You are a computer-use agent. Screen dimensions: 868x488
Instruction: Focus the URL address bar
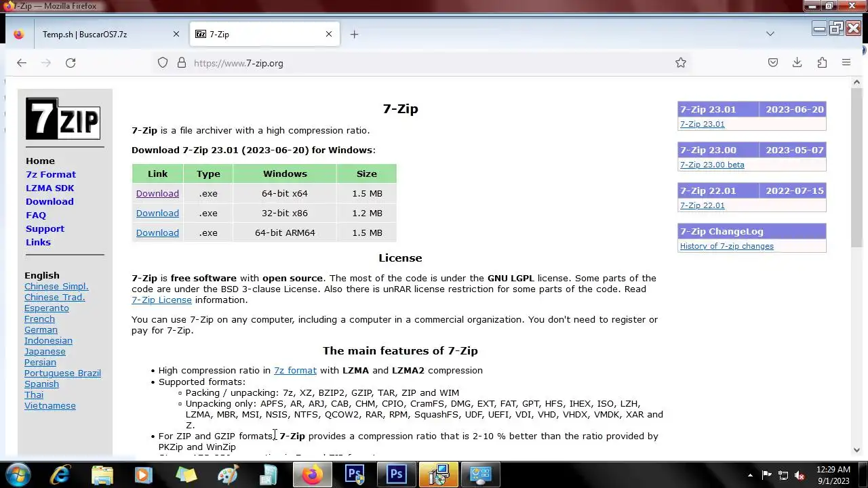pos(420,63)
